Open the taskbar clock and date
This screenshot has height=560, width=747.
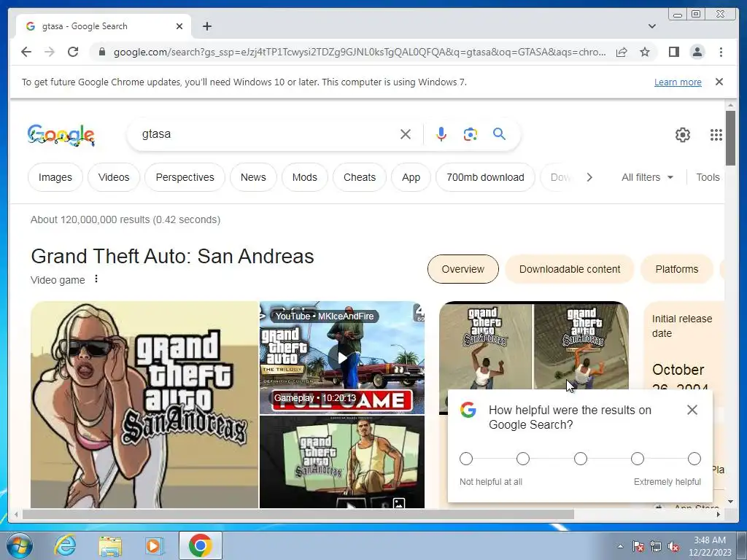point(709,546)
